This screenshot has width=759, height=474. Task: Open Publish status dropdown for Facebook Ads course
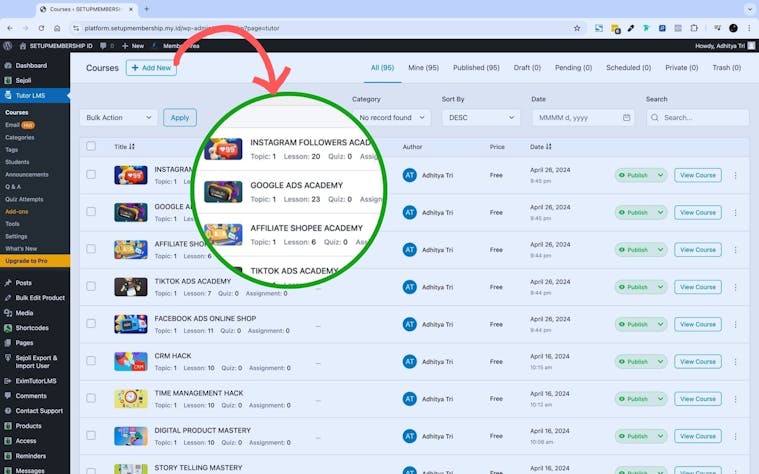(x=640, y=324)
